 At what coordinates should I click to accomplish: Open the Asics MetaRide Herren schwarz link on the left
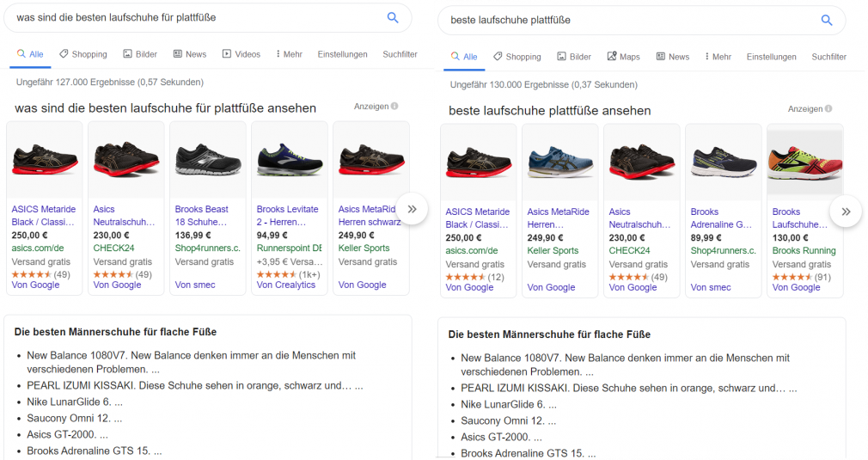(370, 215)
